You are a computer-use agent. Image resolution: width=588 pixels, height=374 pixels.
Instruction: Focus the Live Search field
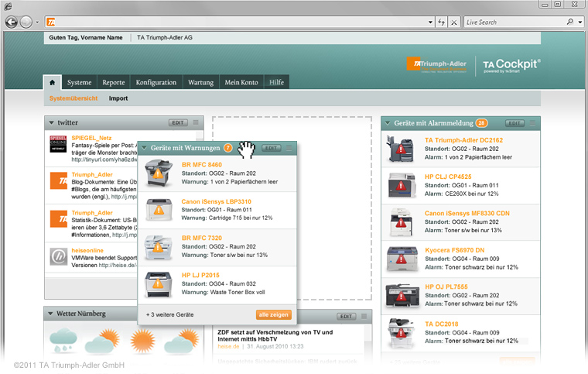point(515,22)
